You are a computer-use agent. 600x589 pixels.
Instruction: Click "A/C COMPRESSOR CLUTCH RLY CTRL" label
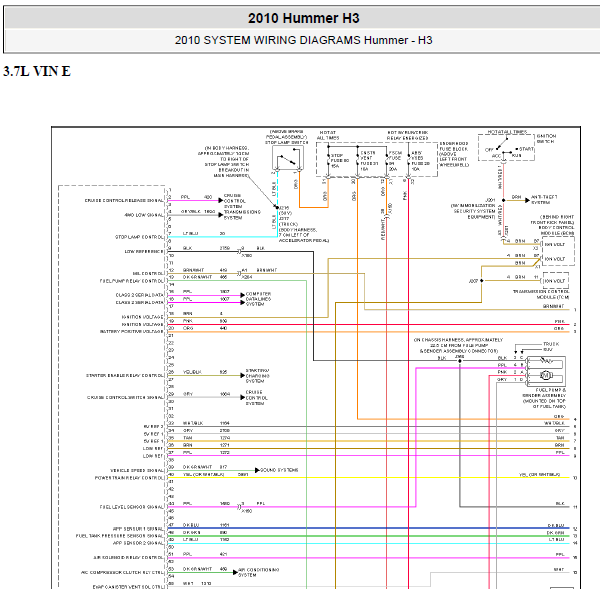(x=122, y=573)
